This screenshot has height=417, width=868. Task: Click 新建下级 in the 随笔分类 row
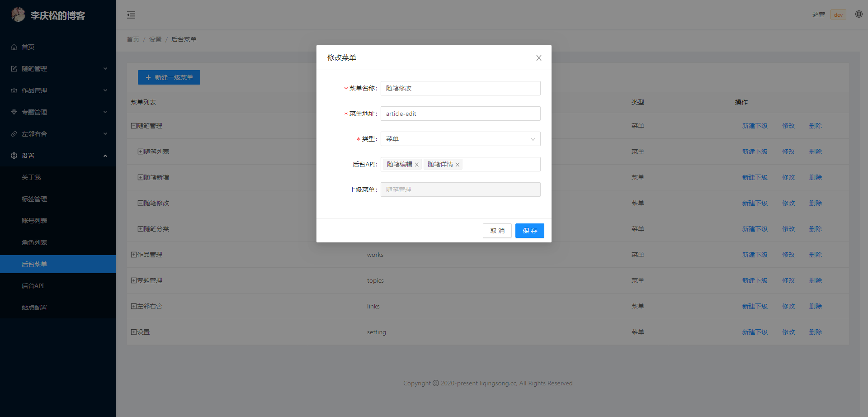[755, 229]
